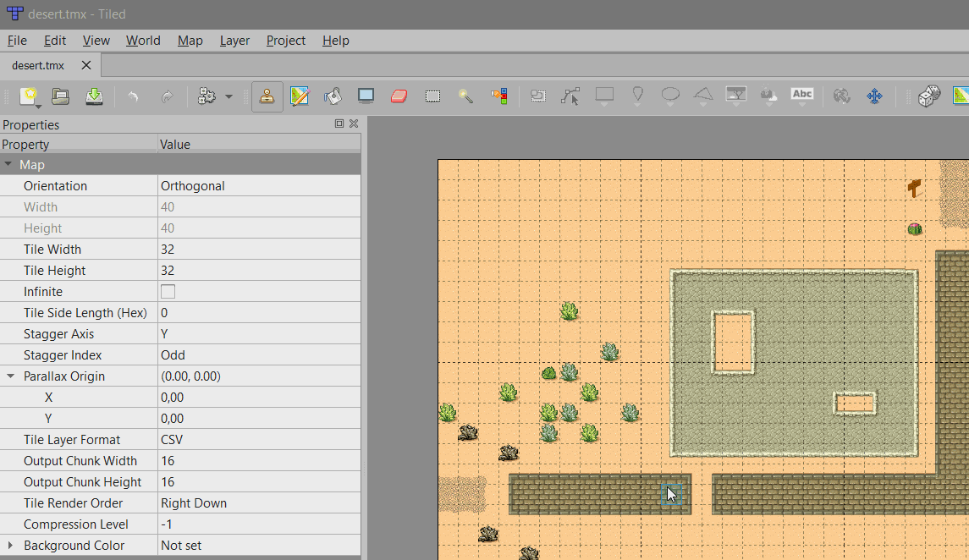Redo the last undone action
The height and width of the screenshot is (560, 969).
coord(167,97)
